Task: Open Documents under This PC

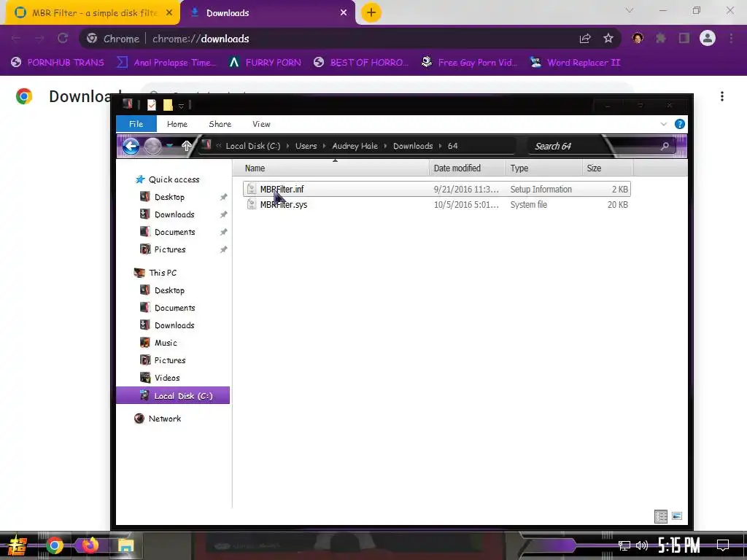Action: click(174, 308)
